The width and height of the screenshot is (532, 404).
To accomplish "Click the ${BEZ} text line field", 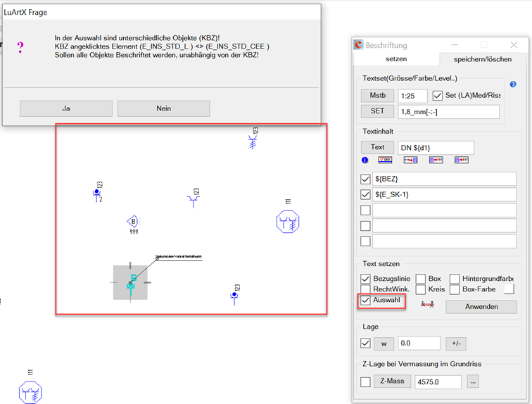I will pos(445,179).
